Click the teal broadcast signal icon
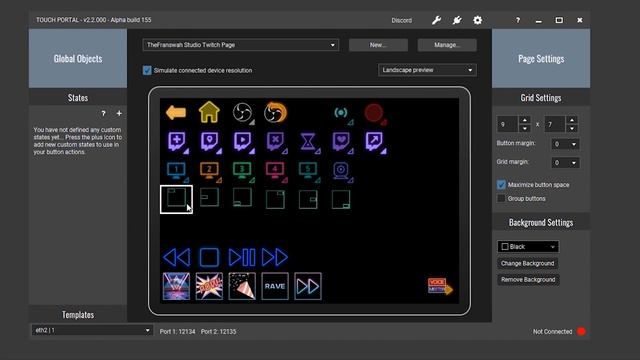The image size is (640, 360). [x=341, y=113]
